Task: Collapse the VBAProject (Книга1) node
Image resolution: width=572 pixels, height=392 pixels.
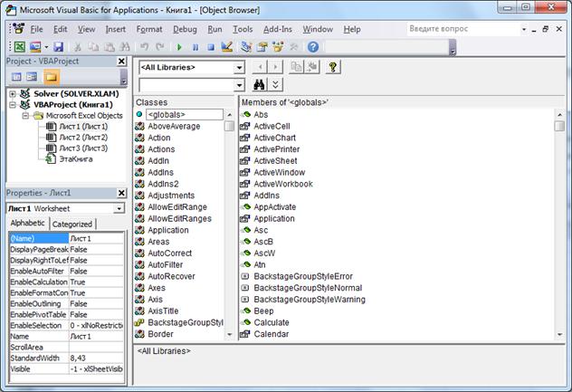Action: coord(13,105)
